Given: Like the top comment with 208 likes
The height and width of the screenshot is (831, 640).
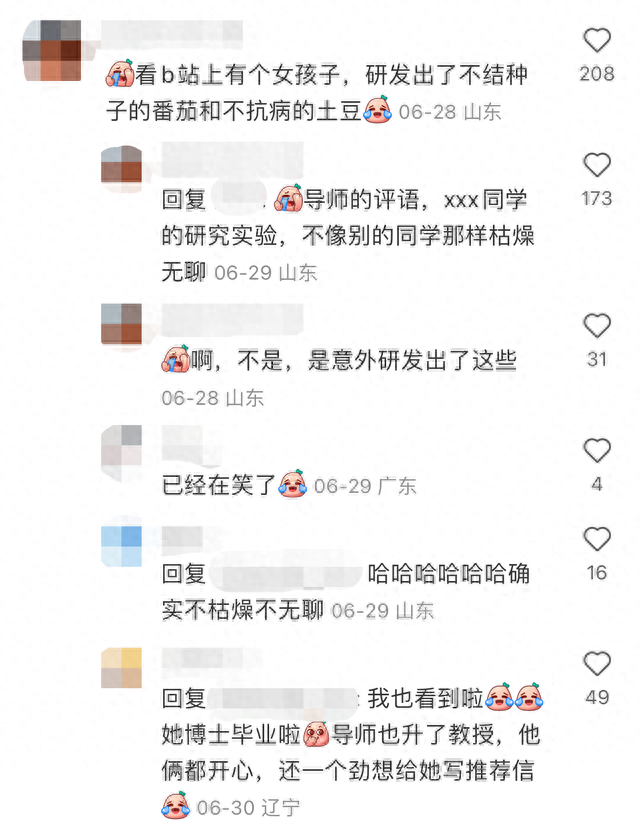Looking at the screenshot, I should coord(597,40).
